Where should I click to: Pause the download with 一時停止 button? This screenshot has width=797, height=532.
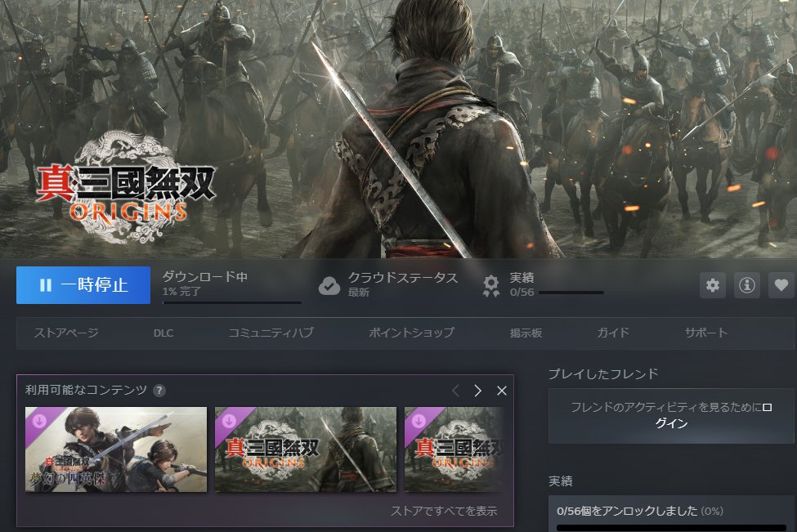pos(83,285)
